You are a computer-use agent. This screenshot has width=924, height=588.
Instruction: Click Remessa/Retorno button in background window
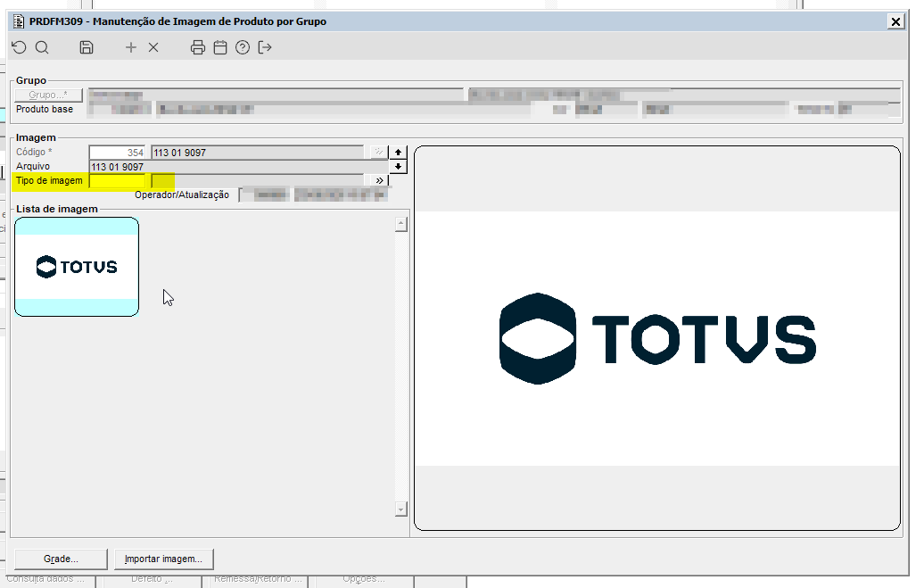pos(258,579)
